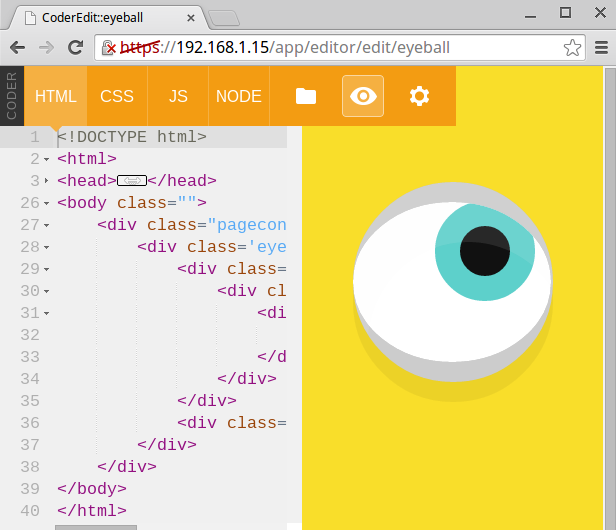Collapse the fold arrow on line 30

pos(47,291)
